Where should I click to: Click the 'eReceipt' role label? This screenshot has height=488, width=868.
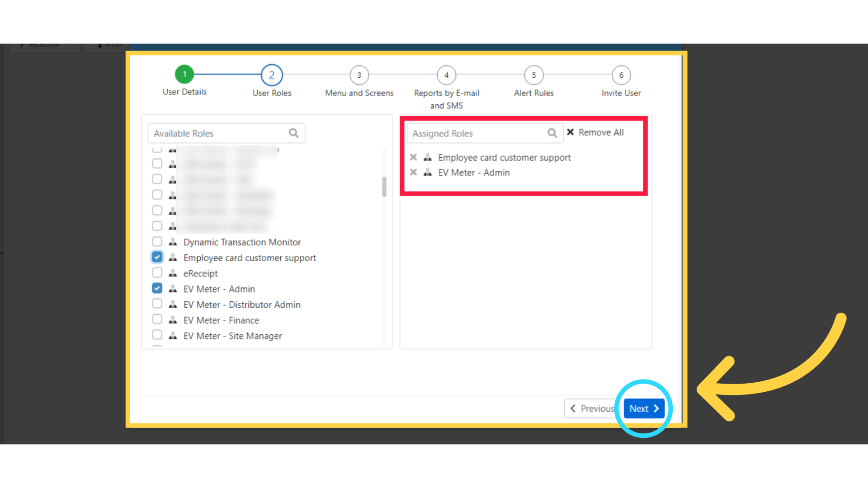coord(200,273)
